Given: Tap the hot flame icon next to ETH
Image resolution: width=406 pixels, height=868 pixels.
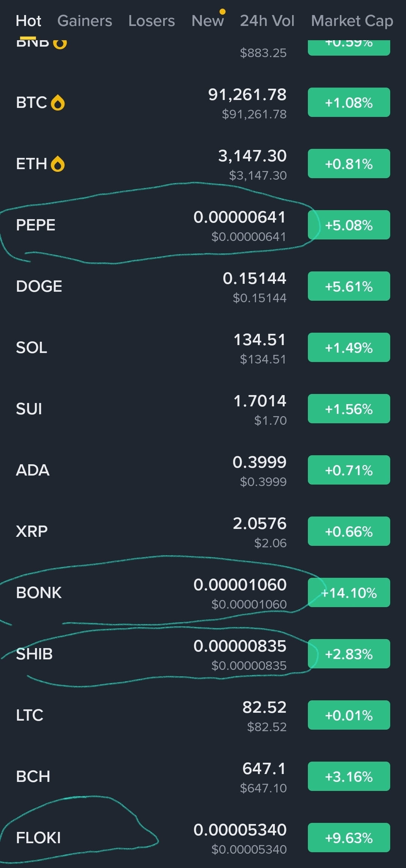Looking at the screenshot, I should coord(58,164).
